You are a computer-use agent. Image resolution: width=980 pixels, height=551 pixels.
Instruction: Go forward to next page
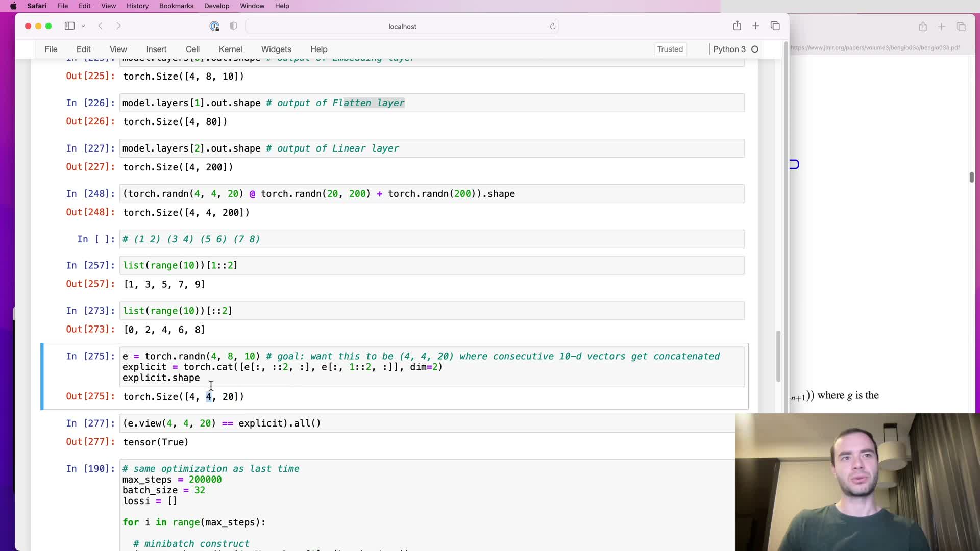118,26
